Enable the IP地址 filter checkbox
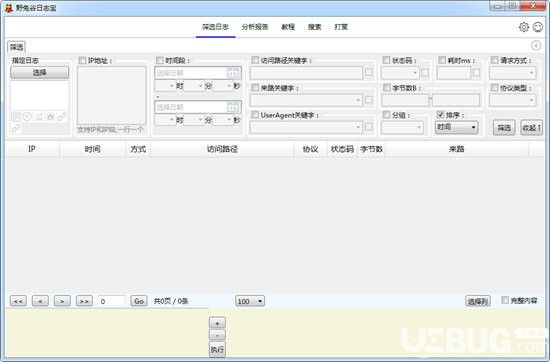Image resolution: width=550 pixels, height=362 pixels. tap(82, 60)
